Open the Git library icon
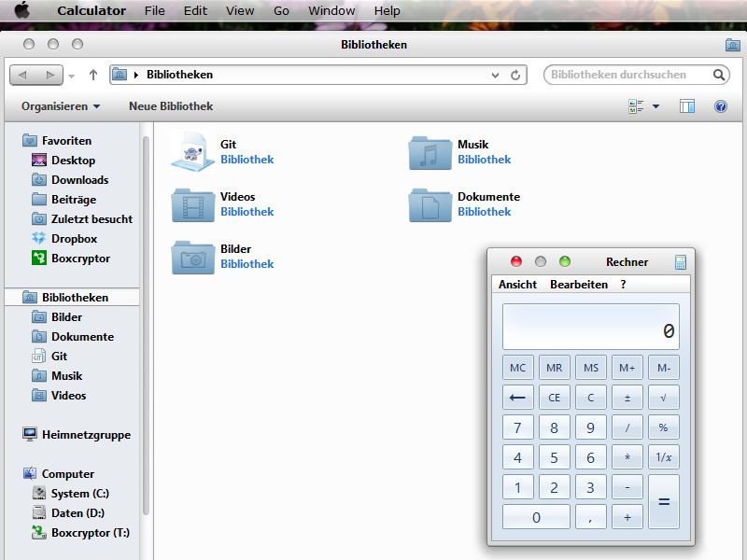 (x=192, y=152)
